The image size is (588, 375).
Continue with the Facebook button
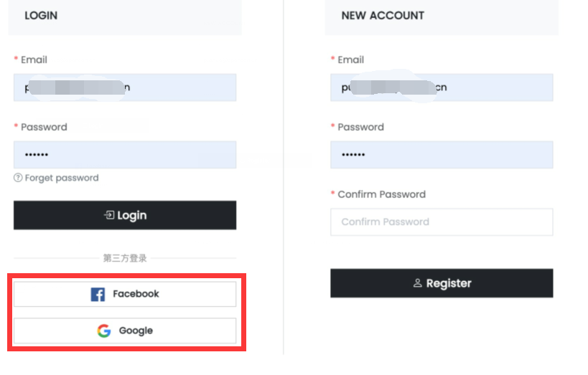click(125, 294)
